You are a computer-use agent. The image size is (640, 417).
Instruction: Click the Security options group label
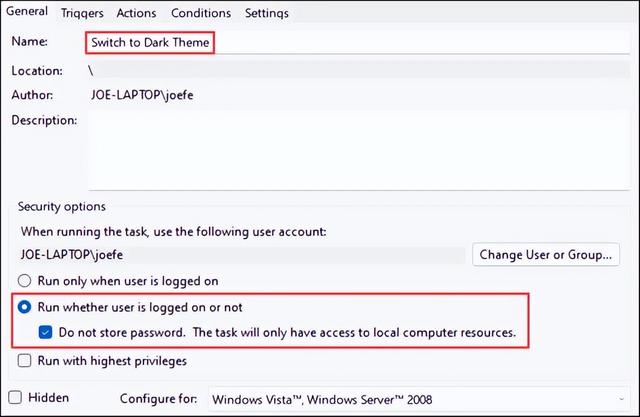click(62, 206)
